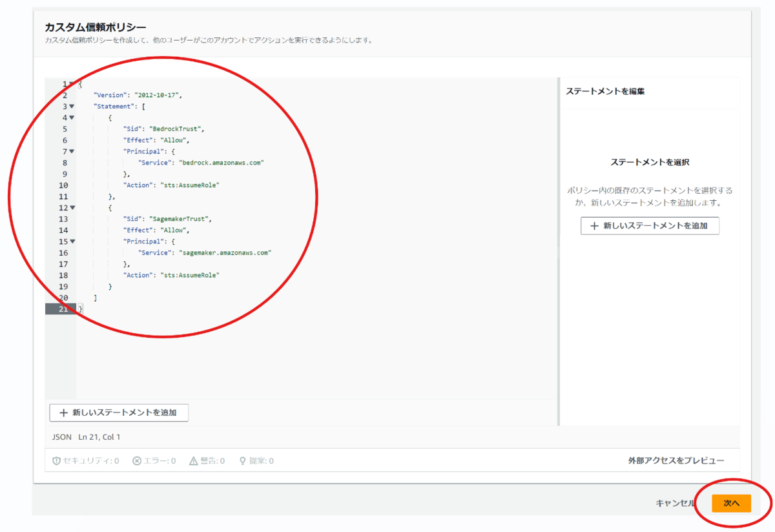Click the "SagemakerTrust" Sid value
Image resolution: width=775 pixels, height=532 pixels.
[180, 219]
